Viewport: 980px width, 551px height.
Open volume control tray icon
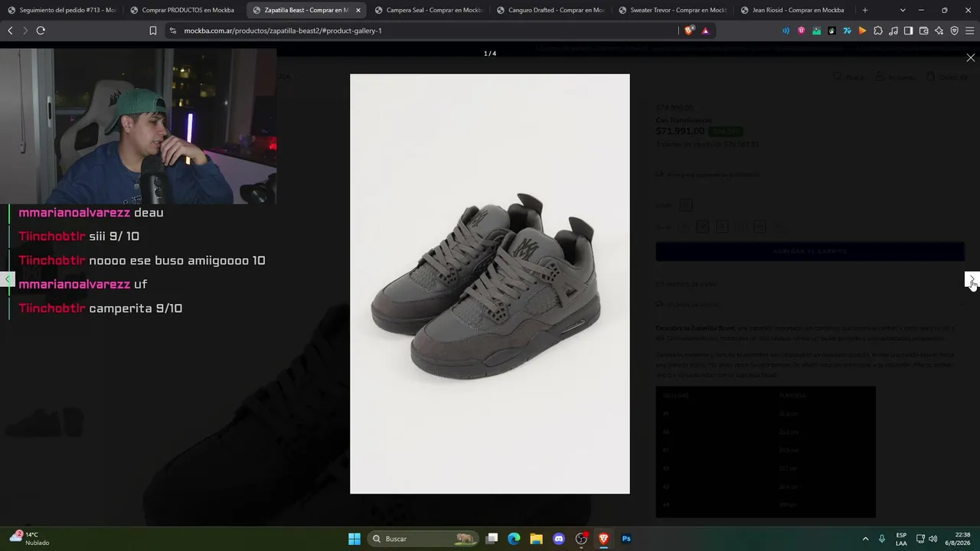click(x=933, y=539)
